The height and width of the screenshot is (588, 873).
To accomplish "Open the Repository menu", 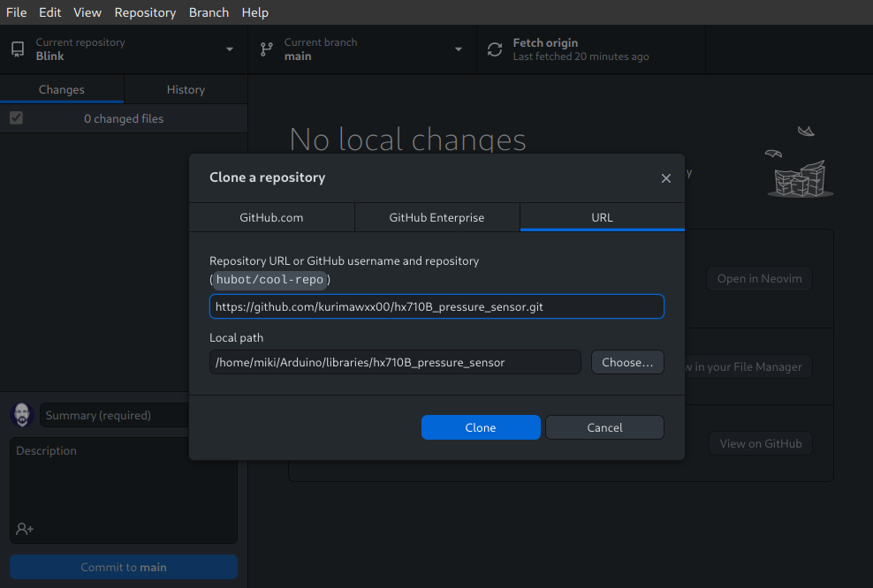I will pos(145,12).
